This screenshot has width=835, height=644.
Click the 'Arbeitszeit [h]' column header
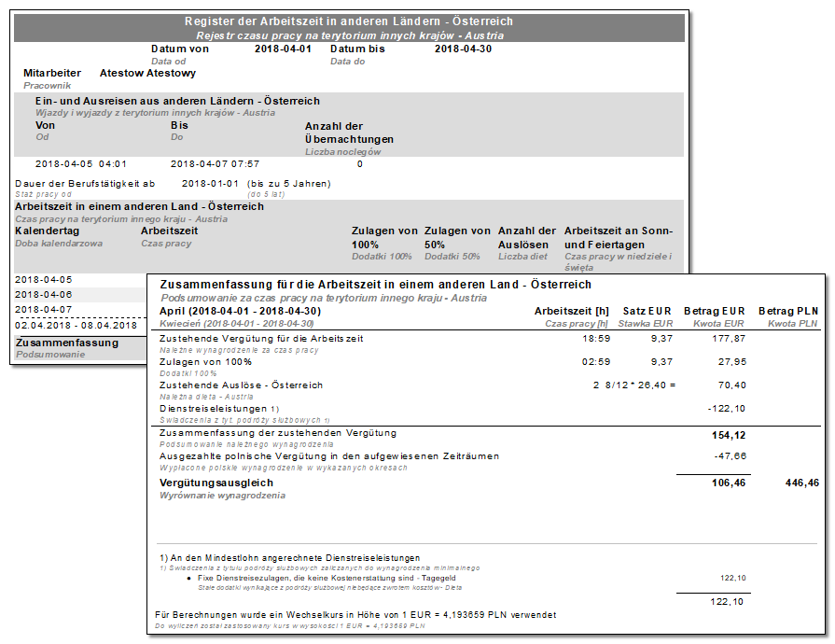[571, 311]
